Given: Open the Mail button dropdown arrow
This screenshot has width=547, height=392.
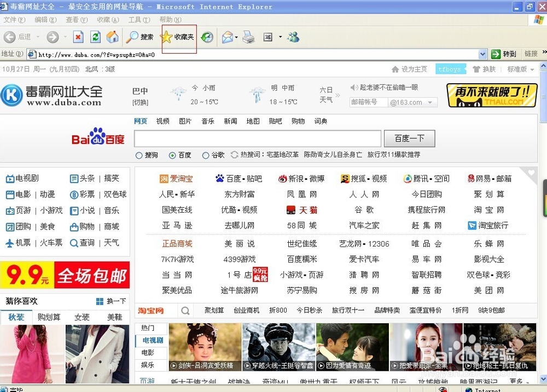Looking at the screenshot, I should pos(236,37).
